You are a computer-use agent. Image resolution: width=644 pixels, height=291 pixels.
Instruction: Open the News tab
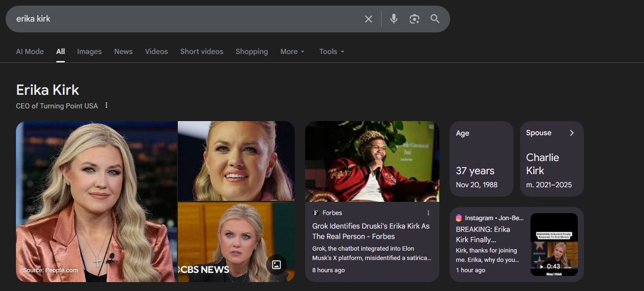[x=123, y=52]
